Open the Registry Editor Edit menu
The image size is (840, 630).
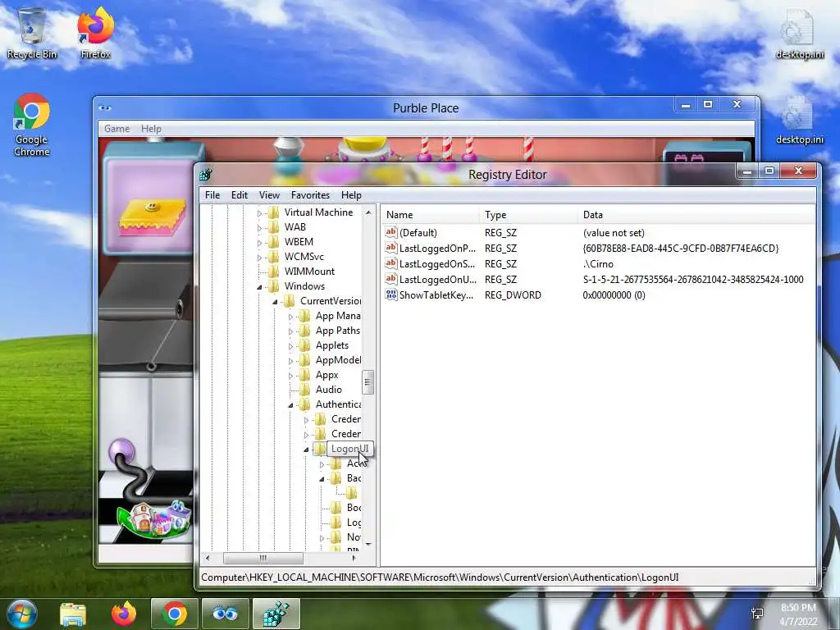pos(239,195)
